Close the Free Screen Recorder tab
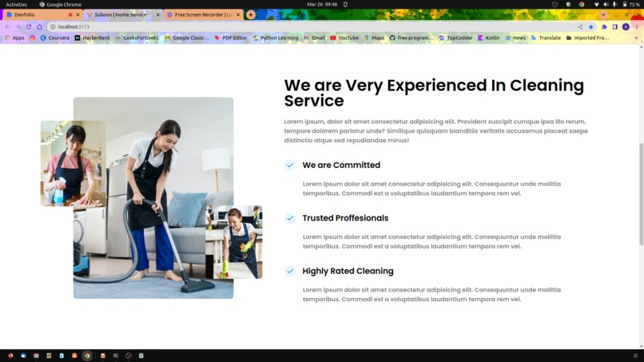Viewport: 644px width, 362px height. coord(238,15)
